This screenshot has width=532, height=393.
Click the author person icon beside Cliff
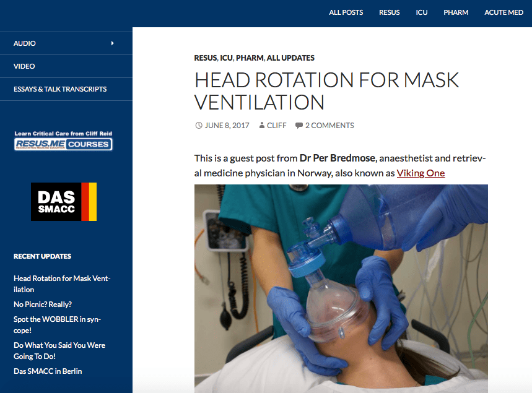point(261,126)
